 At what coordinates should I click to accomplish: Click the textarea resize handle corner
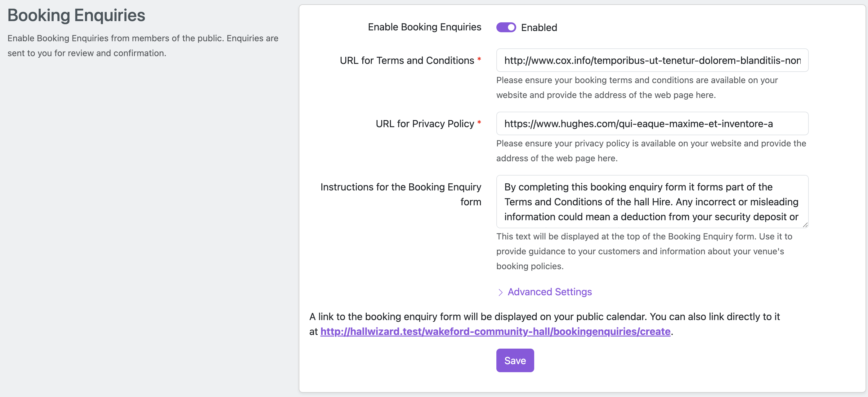click(805, 225)
